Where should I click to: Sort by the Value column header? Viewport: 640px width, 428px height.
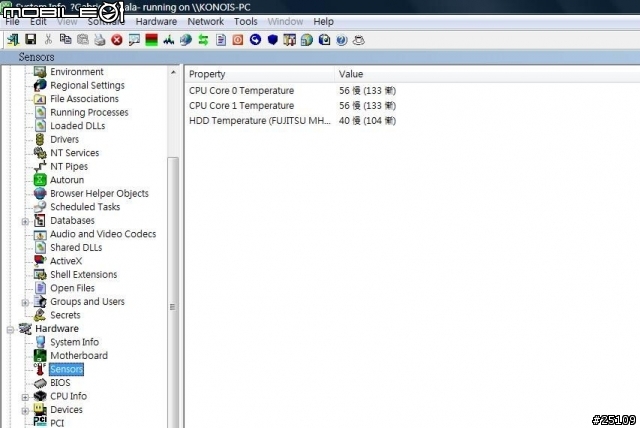[x=488, y=74]
